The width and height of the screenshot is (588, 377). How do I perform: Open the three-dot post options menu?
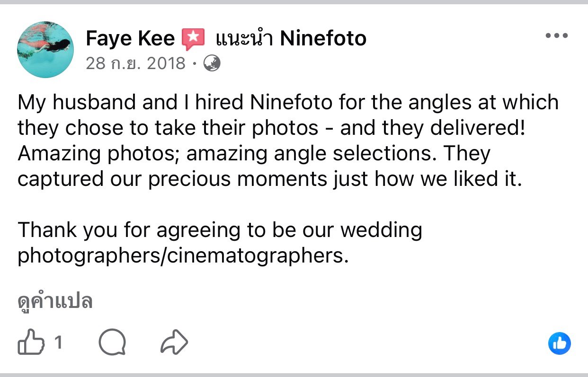pyautogui.click(x=557, y=36)
